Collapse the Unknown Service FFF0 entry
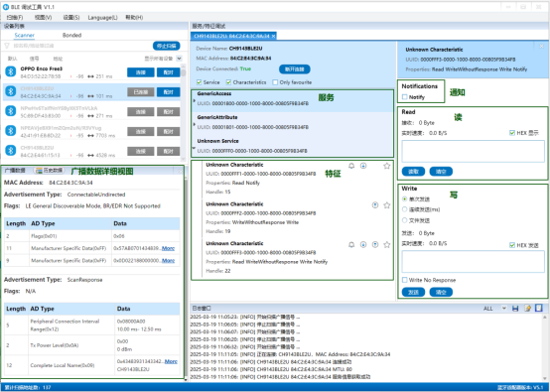550x392 pixels. tap(195, 148)
